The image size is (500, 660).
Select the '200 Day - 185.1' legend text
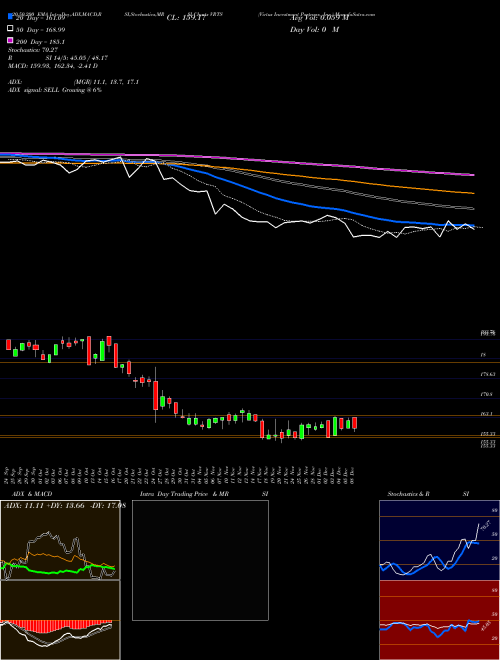pos(40,42)
